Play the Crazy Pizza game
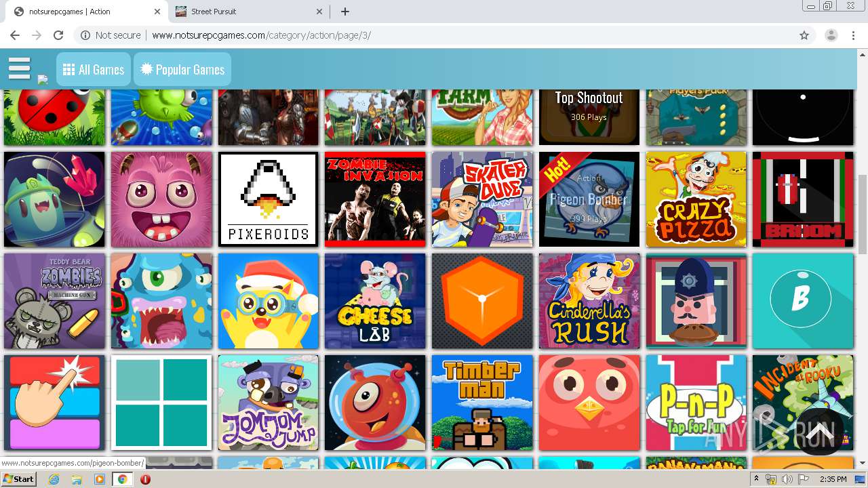Viewport: 868px width, 488px height. pos(696,199)
